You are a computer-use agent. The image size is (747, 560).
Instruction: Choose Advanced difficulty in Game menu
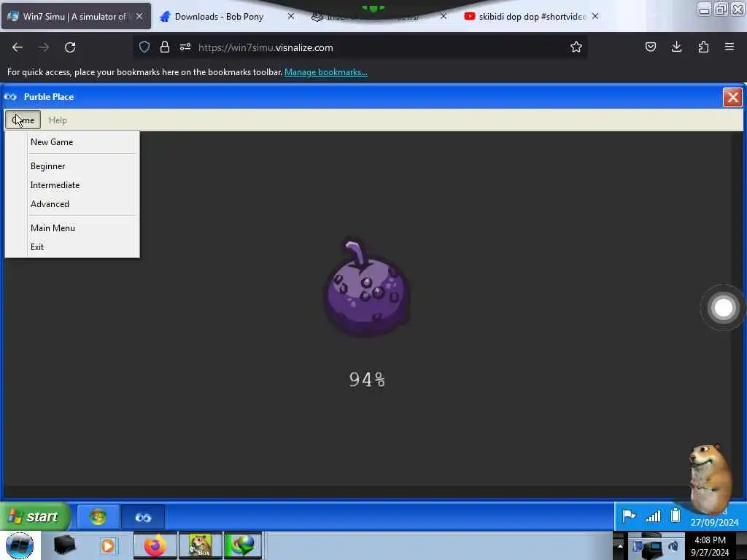click(x=72, y=204)
